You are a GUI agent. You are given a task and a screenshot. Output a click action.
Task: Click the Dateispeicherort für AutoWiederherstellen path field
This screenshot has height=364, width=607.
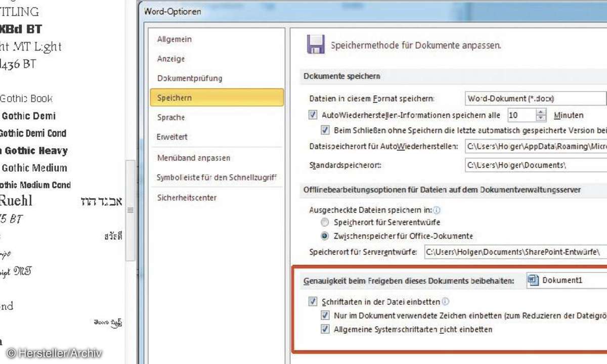click(536, 147)
